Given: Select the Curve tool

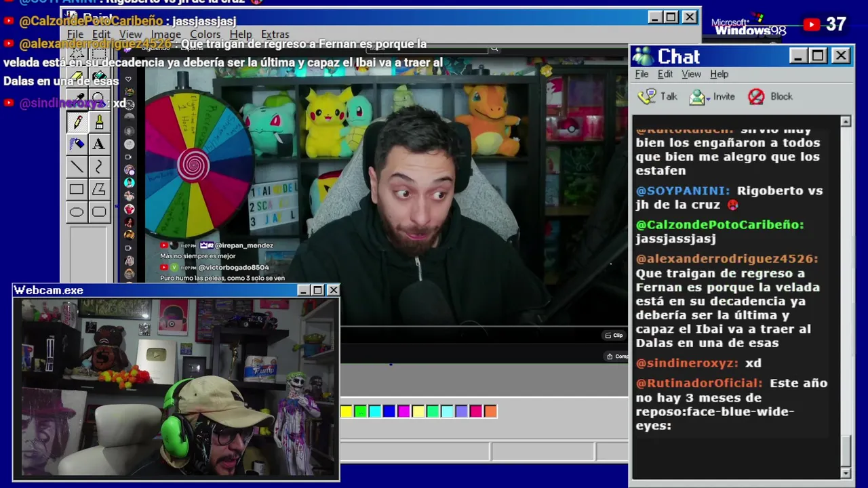Looking at the screenshot, I should [x=99, y=167].
